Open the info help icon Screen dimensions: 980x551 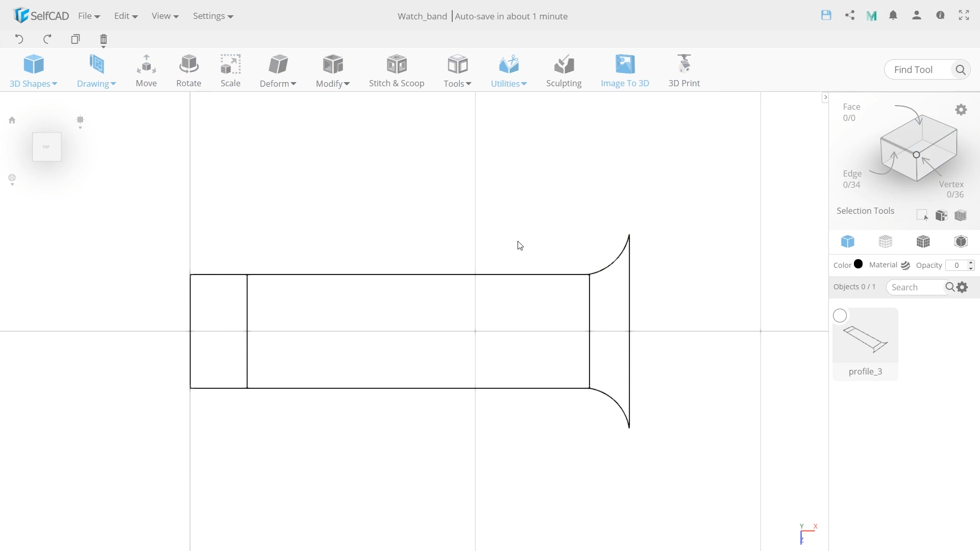pyautogui.click(x=940, y=15)
